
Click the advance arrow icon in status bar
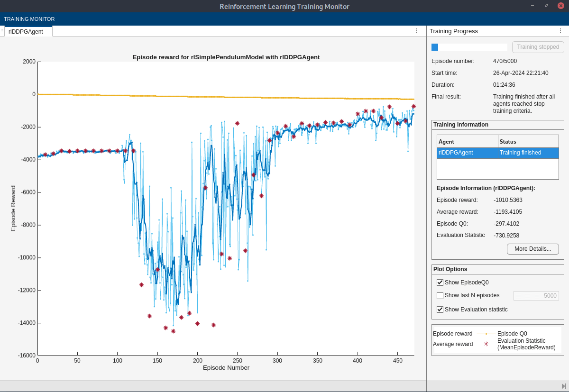click(564, 386)
